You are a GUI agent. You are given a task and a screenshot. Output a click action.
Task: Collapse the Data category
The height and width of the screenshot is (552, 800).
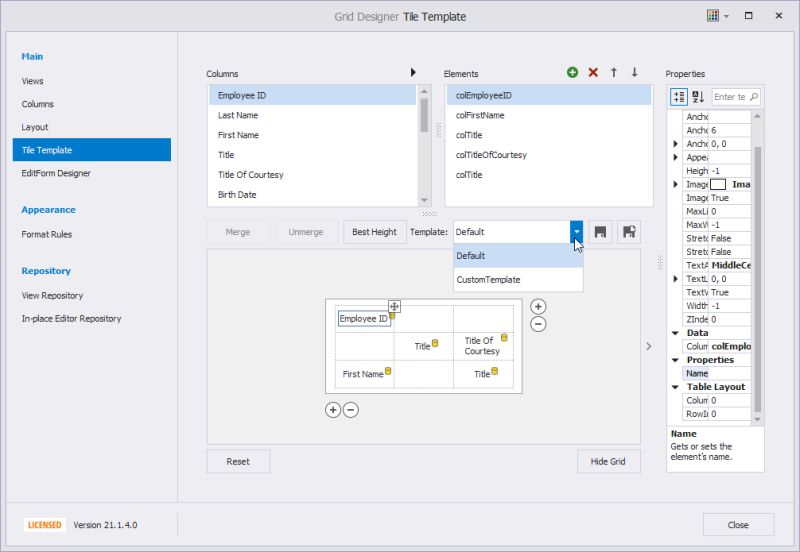pos(676,333)
